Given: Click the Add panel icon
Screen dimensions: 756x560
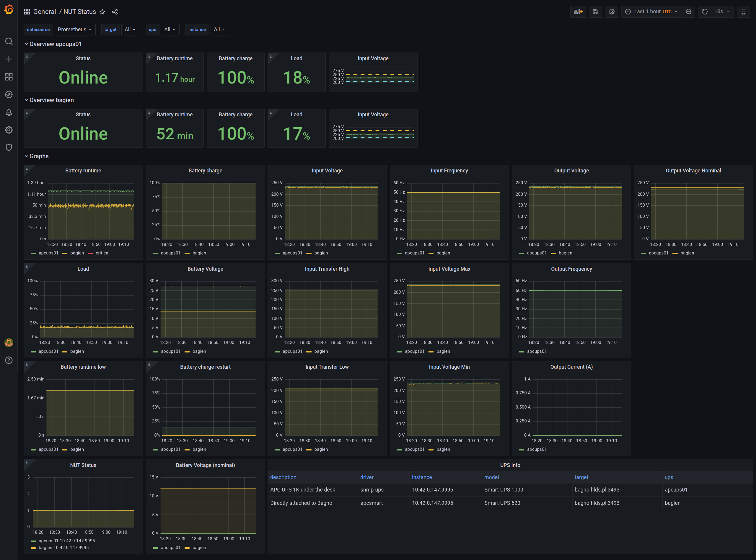Looking at the screenshot, I should pos(578,12).
